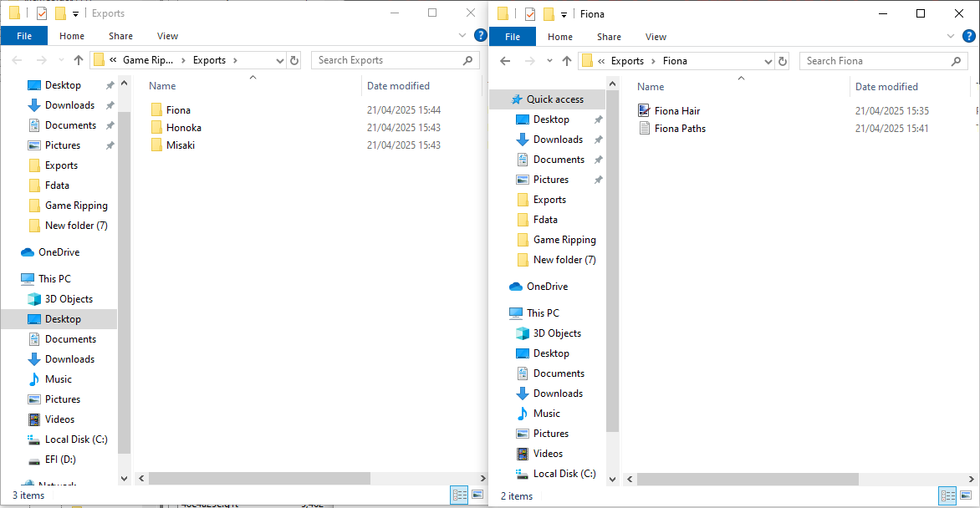Expand the chevron after Exports in the Exports window address bar
This screenshot has width=980, height=508.
coord(235,60)
